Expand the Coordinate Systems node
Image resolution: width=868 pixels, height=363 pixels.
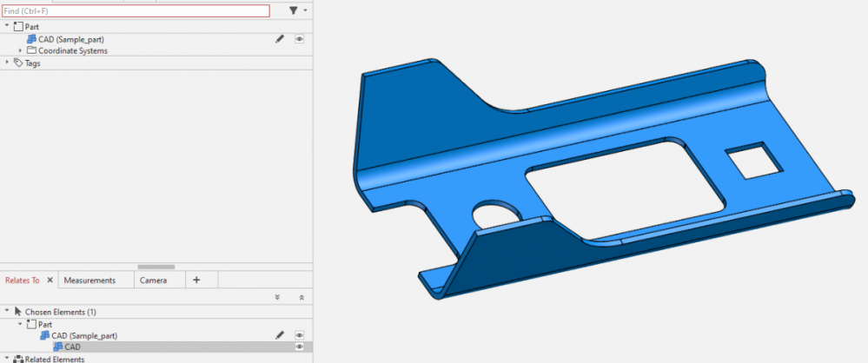(x=20, y=50)
